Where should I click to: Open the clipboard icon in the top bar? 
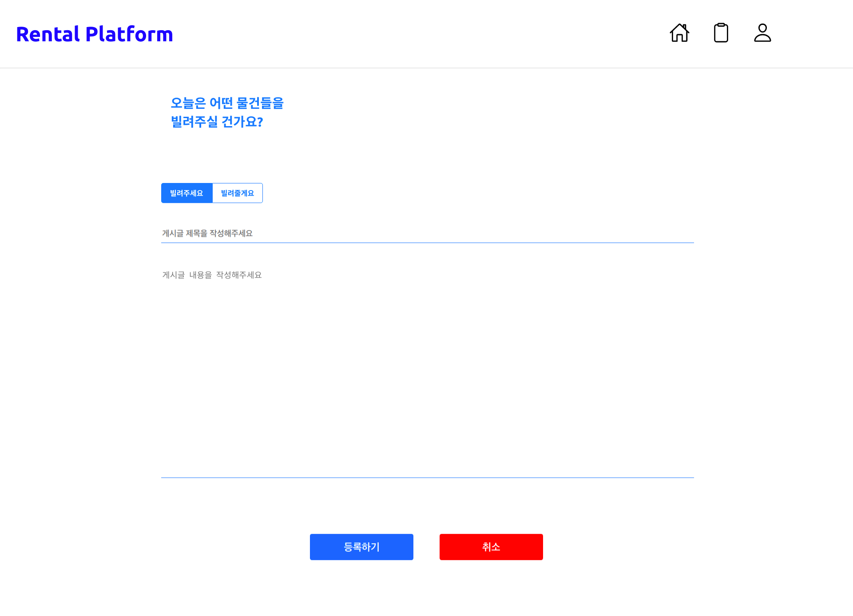pyautogui.click(x=721, y=32)
